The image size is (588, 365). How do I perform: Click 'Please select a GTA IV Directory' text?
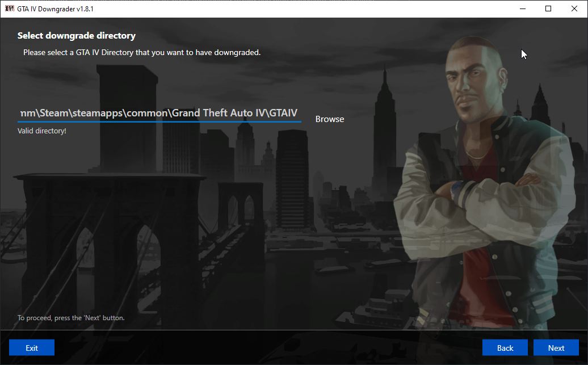pyautogui.click(x=142, y=53)
